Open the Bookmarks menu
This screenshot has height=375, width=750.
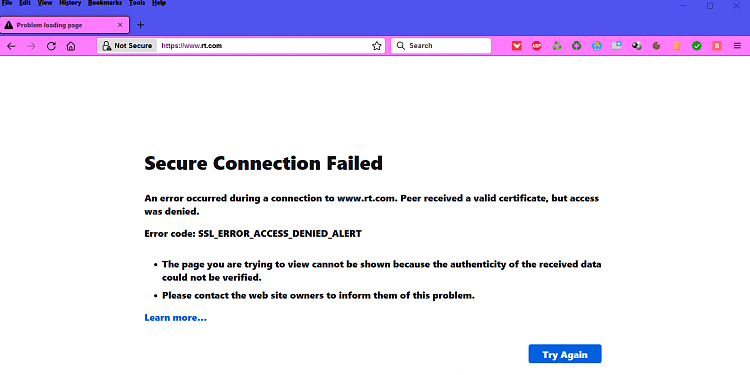pyautogui.click(x=105, y=3)
